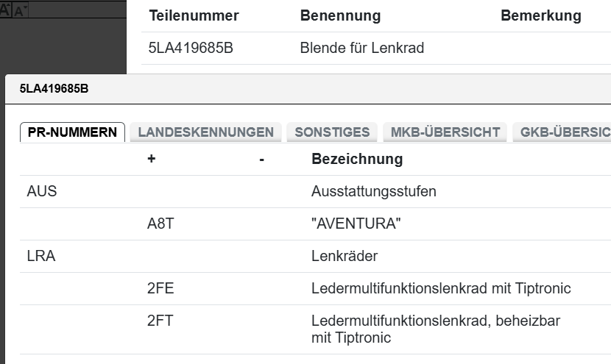
Task: Click the 2FE PR-number code
Action: [x=159, y=289]
